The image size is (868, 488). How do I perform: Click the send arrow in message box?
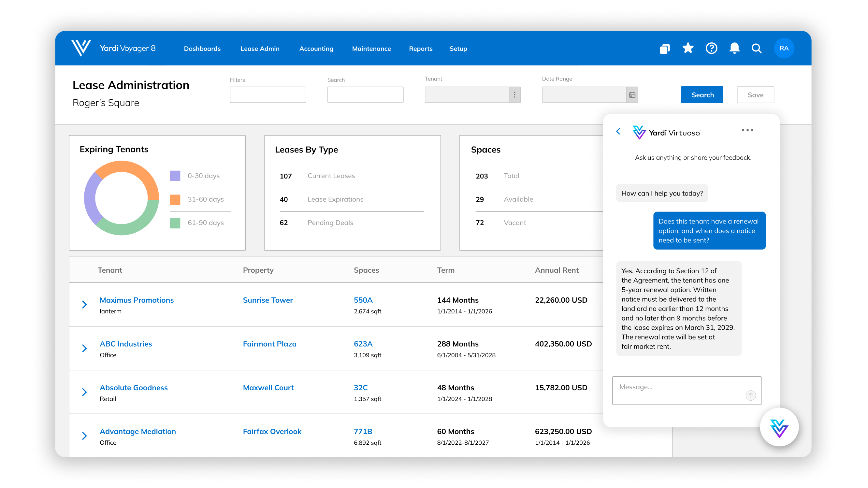[x=750, y=395]
